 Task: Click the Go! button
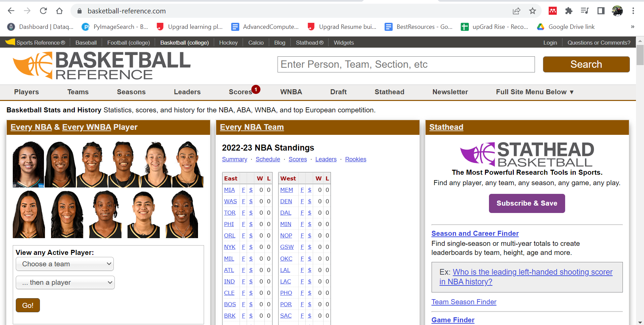(x=28, y=305)
